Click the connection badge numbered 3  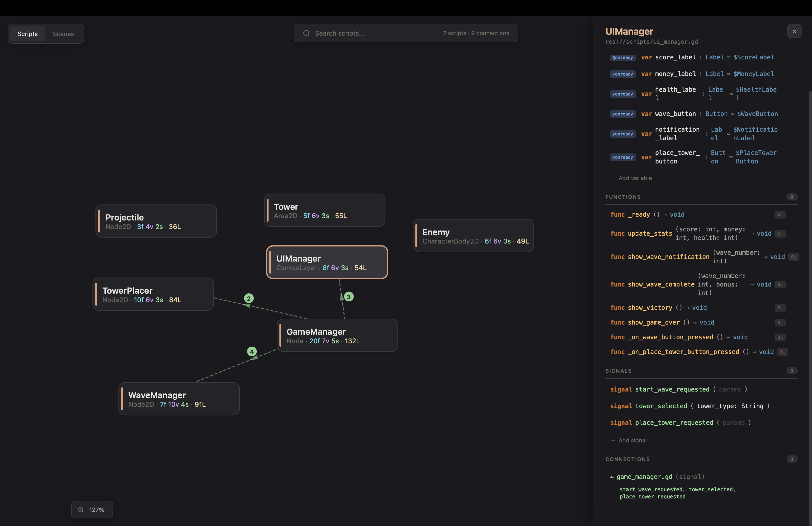(x=349, y=297)
